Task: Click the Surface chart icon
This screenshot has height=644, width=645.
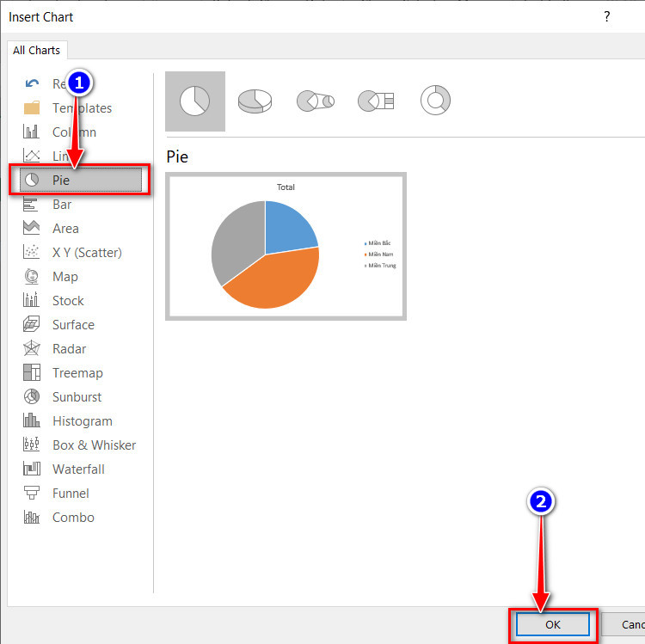Action: coord(31,324)
